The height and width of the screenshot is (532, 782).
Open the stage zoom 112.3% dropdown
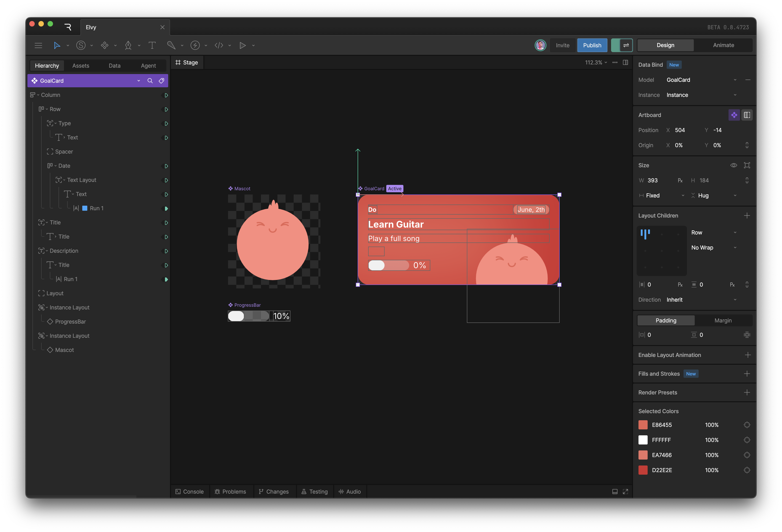(x=596, y=63)
